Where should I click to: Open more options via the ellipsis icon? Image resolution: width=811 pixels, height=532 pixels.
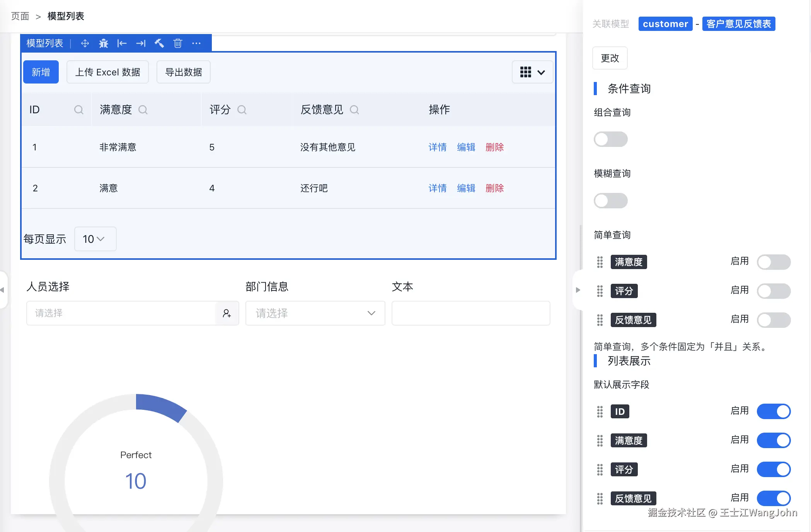[196, 43]
